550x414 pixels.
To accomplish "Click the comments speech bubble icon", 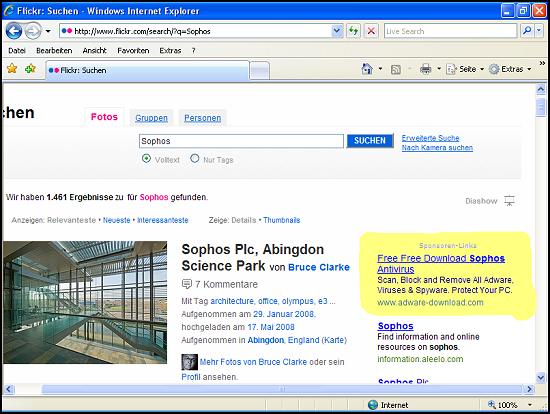I will [187, 284].
